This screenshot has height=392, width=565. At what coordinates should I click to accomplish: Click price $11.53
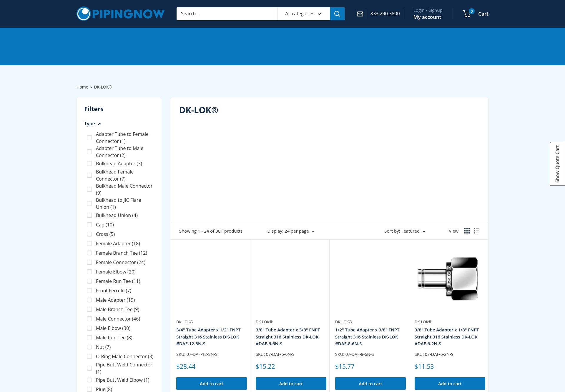424,367
